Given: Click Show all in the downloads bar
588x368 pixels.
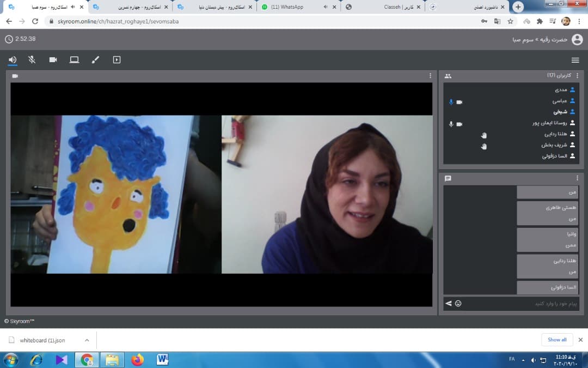Looking at the screenshot, I should [556, 340].
